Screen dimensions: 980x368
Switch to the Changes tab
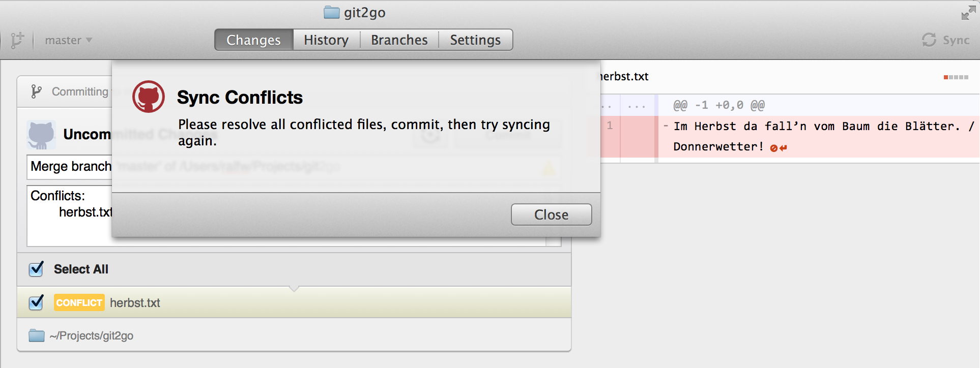[254, 40]
